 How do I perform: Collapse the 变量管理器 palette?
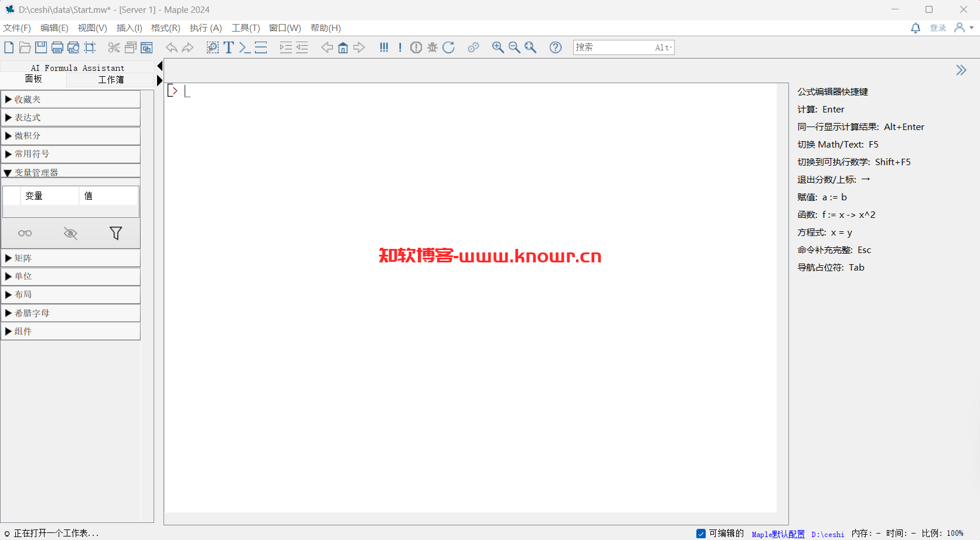click(x=71, y=172)
